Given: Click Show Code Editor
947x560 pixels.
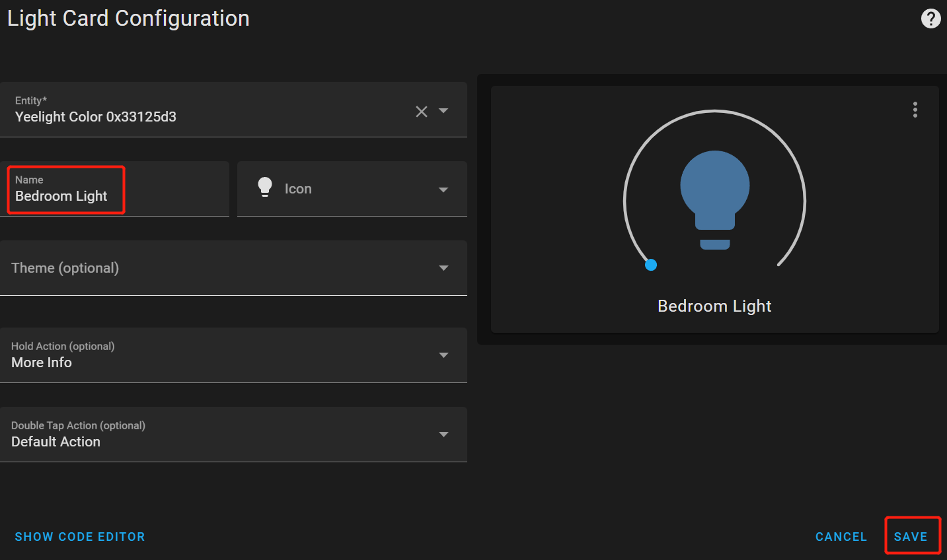Looking at the screenshot, I should (x=80, y=537).
